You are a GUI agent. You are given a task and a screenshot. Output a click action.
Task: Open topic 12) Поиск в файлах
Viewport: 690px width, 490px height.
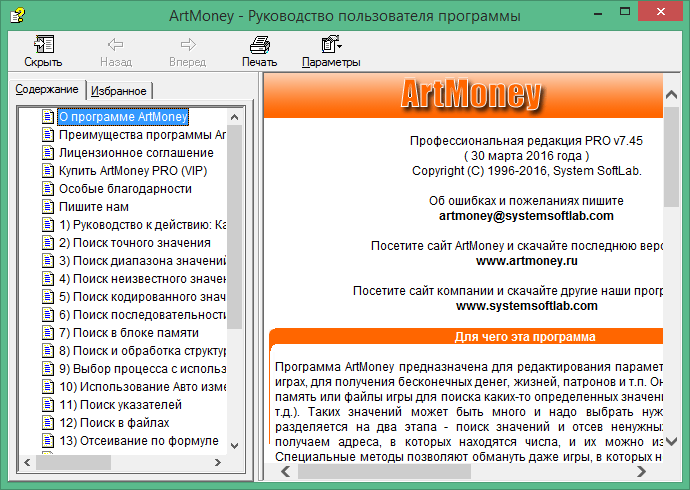pyautogui.click(x=114, y=423)
